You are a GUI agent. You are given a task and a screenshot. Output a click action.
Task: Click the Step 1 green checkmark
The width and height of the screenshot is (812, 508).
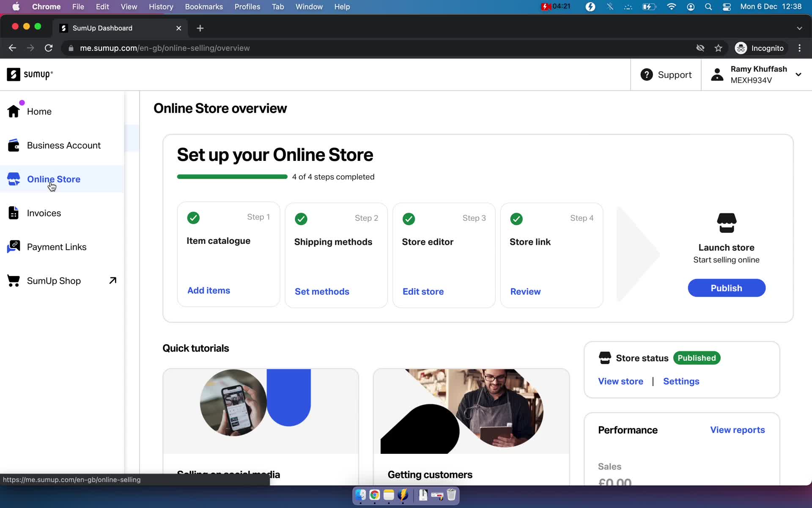(x=193, y=218)
